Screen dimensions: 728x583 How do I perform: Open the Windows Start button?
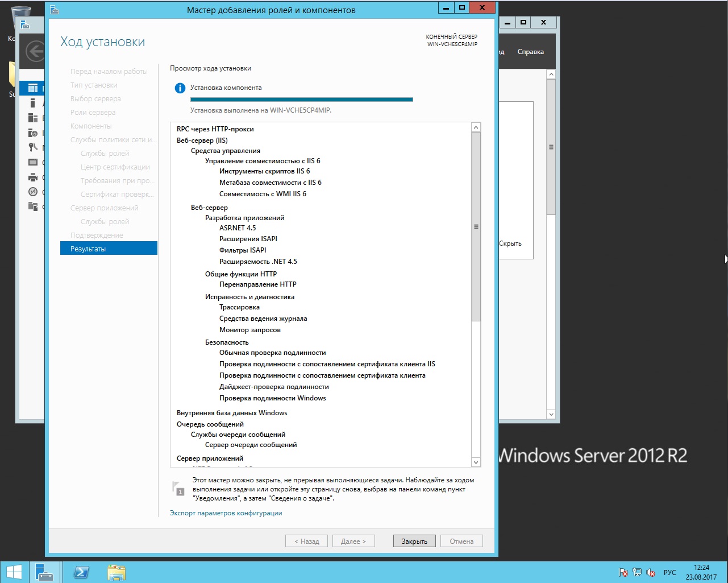coord(14,571)
